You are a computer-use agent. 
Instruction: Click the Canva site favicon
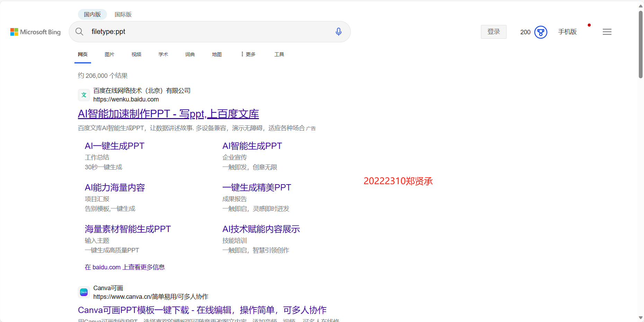pos(84,292)
